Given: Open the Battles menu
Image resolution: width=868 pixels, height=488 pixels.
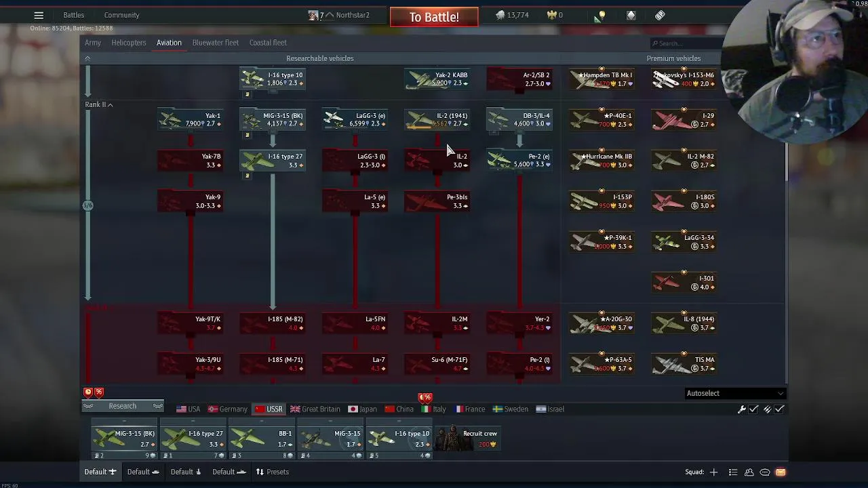Looking at the screenshot, I should (x=74, y=15).
